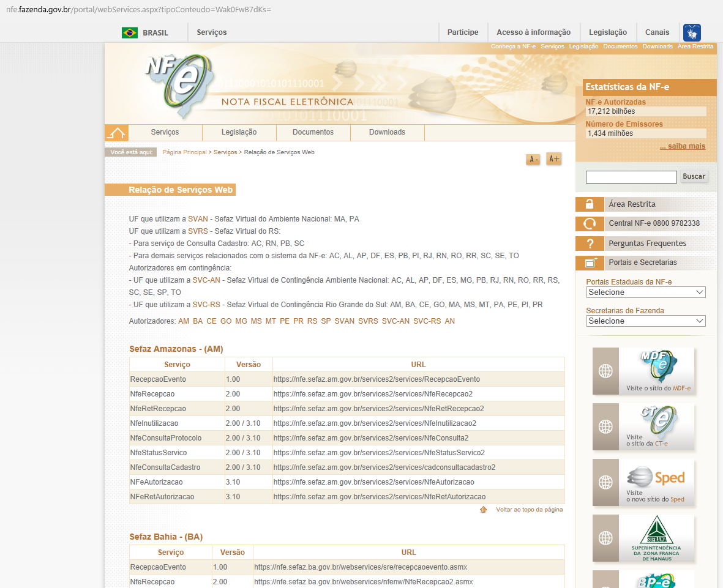Click the Página Principal breadcrumb

tap(184, 152)
